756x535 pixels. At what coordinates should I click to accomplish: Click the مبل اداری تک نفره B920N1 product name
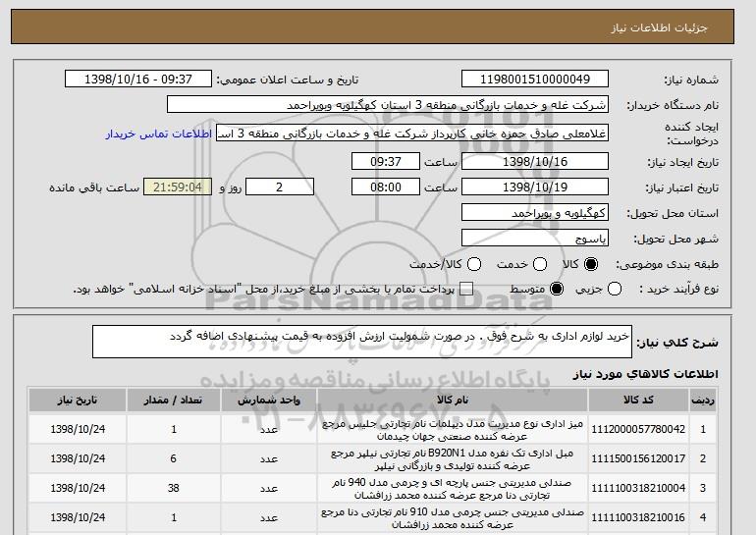coord(453,459)
